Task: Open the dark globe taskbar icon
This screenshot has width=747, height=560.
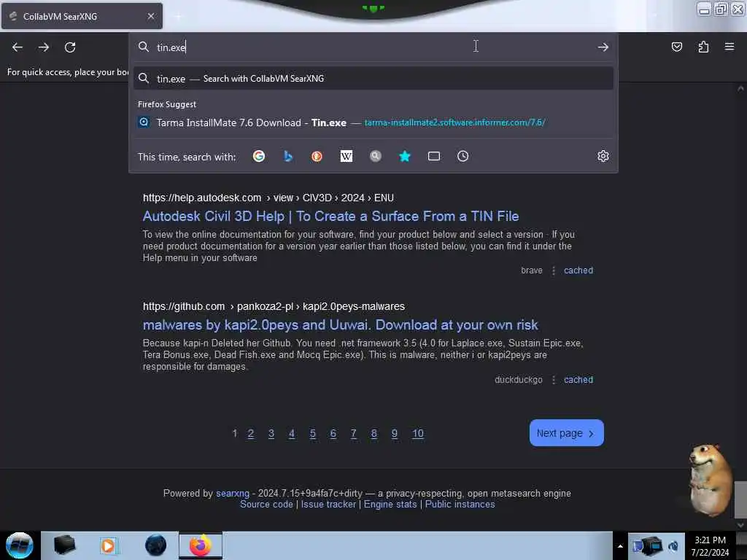Action: pos(155,545)
